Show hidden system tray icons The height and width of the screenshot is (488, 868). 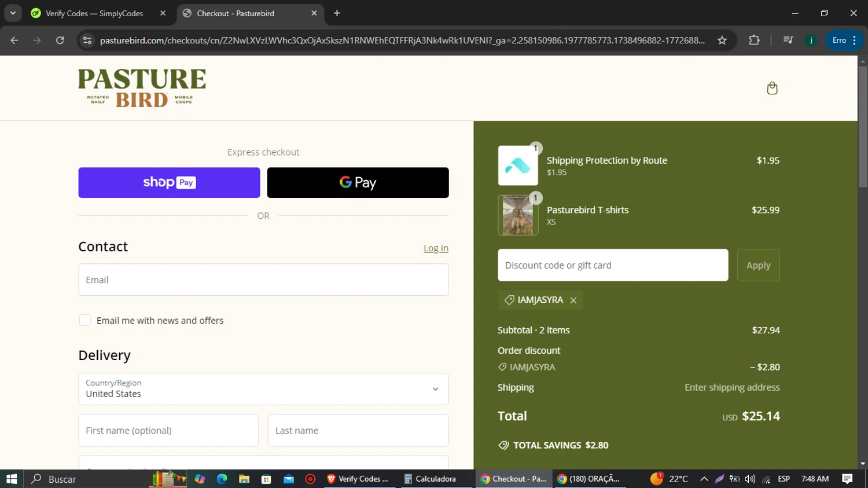704,479
